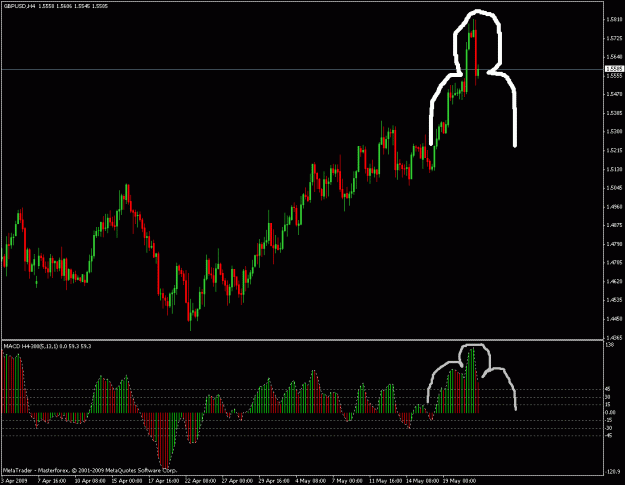Click the 1.5300 price scale label
Screen dimensions: 625x485
[614, 131]
